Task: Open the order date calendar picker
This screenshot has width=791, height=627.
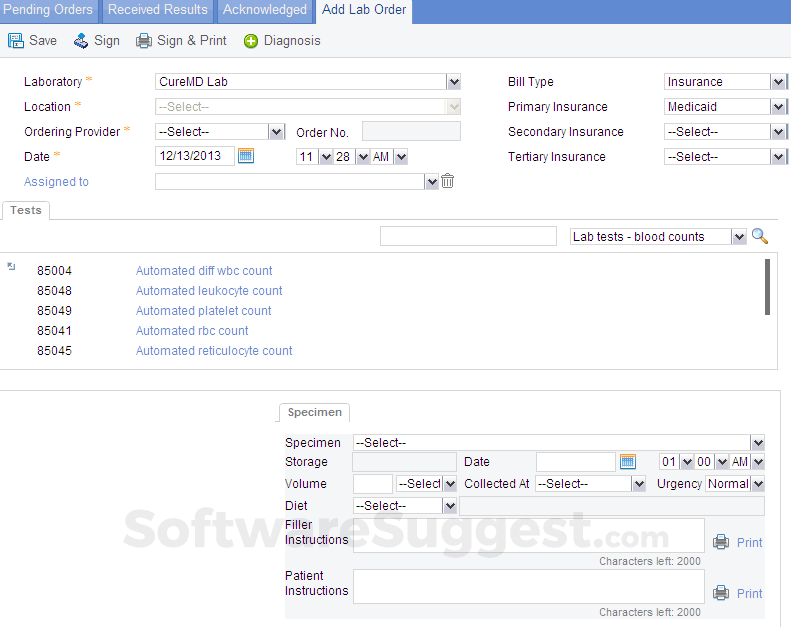Action: pos(246,155)
